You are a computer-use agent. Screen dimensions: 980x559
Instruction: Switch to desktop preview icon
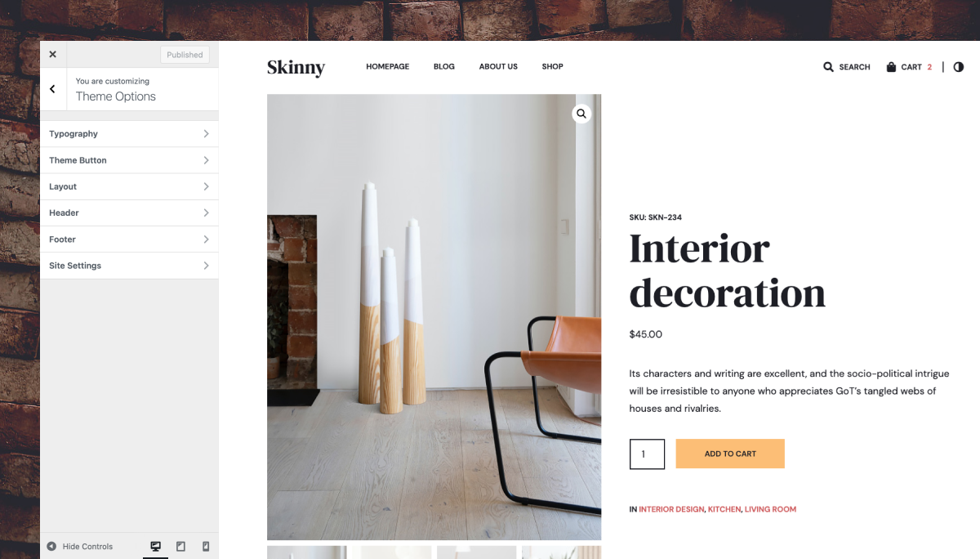(155, 546)
